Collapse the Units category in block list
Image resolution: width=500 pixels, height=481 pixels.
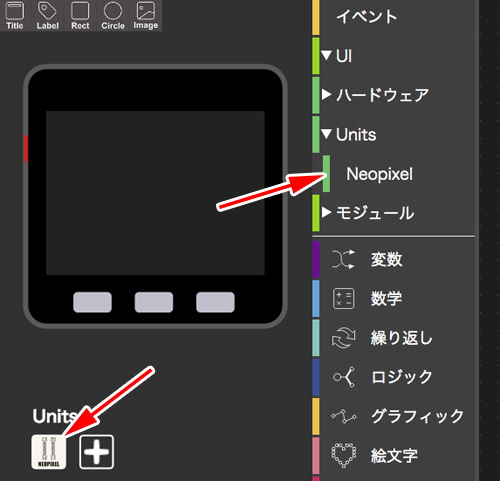tap(327, 134)
